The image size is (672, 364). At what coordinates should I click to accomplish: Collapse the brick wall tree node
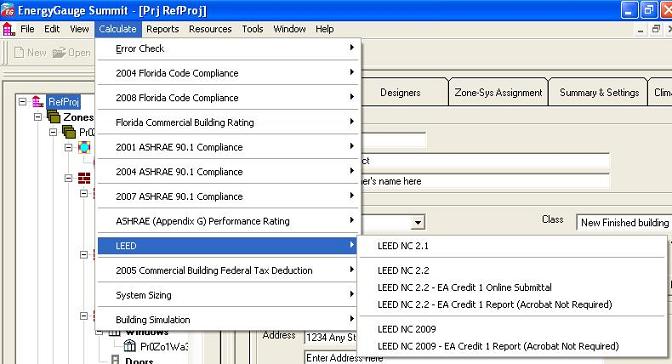pos(69,178)
